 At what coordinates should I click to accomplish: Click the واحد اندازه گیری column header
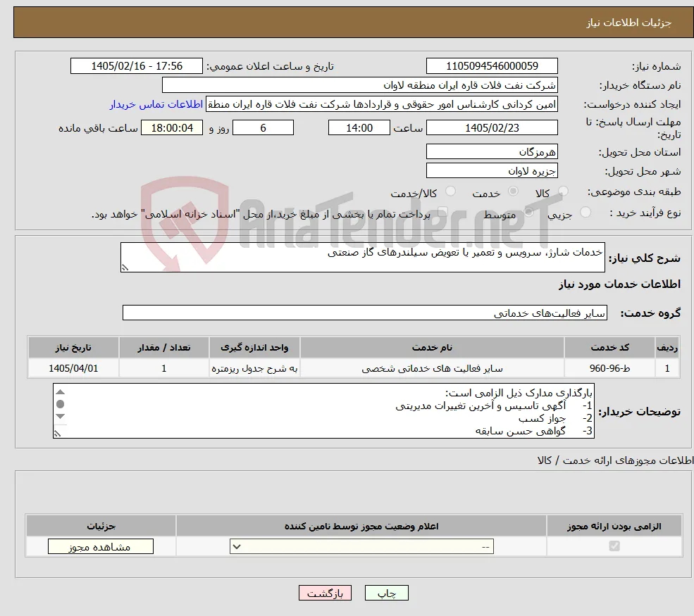tap(254, 348)
